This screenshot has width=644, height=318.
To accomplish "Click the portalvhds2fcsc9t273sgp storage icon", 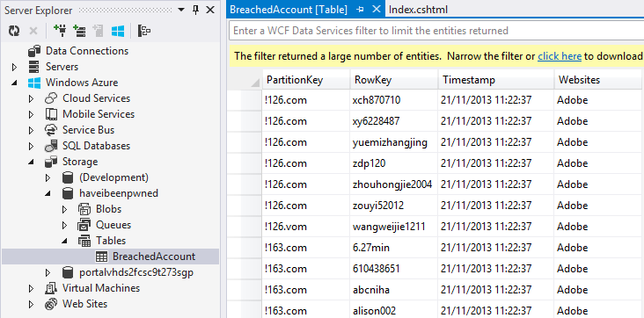I will [68, 272].
